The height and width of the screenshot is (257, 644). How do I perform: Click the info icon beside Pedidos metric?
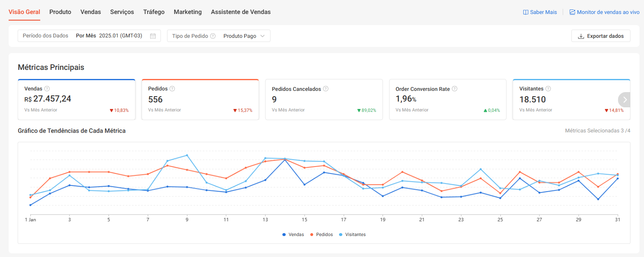click(172, 89)
